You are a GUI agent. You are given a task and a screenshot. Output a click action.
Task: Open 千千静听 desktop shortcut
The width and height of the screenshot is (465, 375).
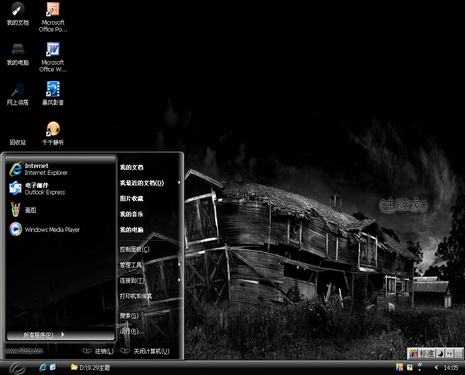[53, 134]
